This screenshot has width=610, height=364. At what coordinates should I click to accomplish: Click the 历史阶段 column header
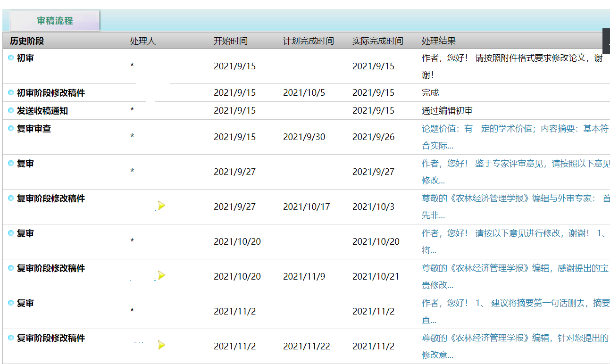[x=27, y=41]
